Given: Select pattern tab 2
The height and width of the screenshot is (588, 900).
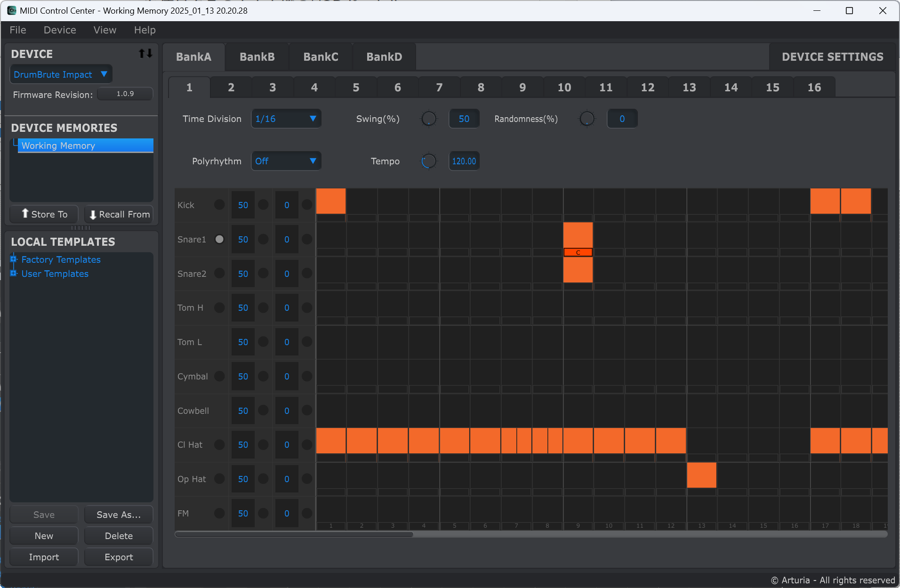Looking at the screenshot, I should 231,87.
